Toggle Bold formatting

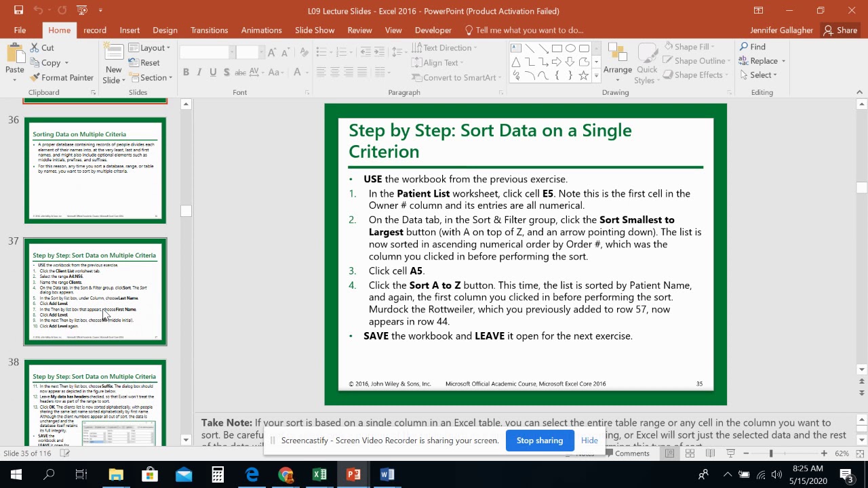[x=186, y=73]
